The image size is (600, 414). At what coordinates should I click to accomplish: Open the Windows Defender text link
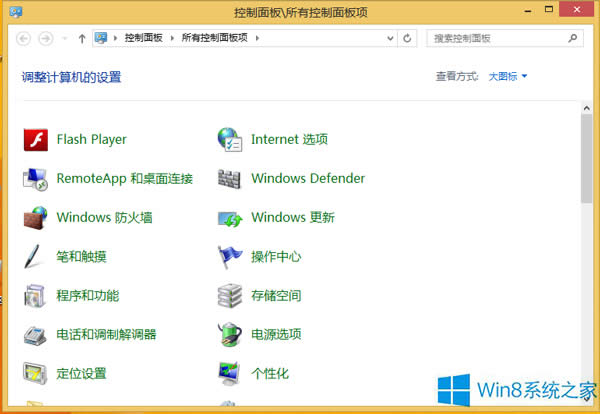308,178
